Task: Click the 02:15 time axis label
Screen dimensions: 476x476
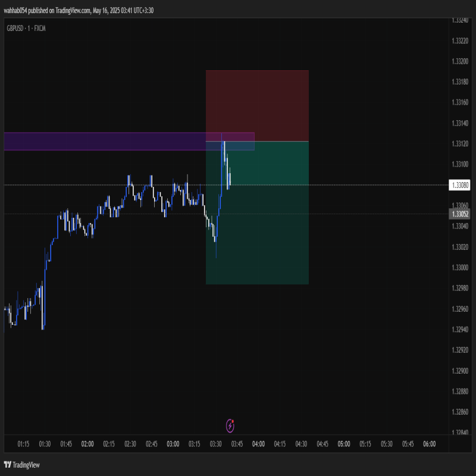Action: click(x=109, y=444)
